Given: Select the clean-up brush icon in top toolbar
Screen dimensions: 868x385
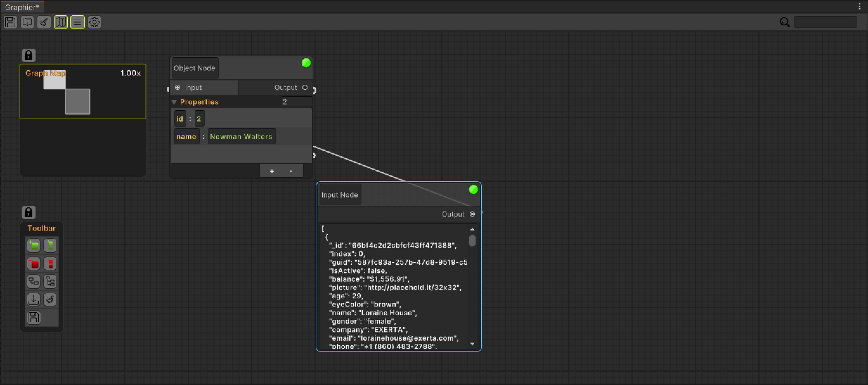Looking at the screenshot, I should [x=43, y=22].
